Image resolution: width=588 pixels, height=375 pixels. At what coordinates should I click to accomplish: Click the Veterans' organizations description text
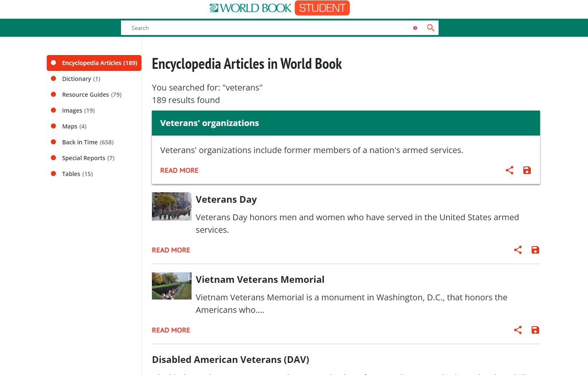(x=312, y=150)
